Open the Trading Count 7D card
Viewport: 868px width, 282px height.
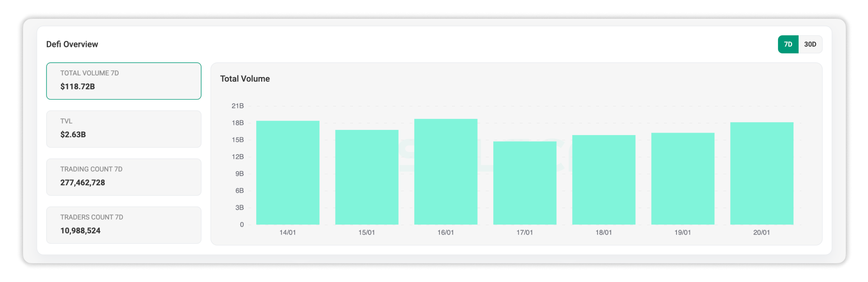(124, 177)
